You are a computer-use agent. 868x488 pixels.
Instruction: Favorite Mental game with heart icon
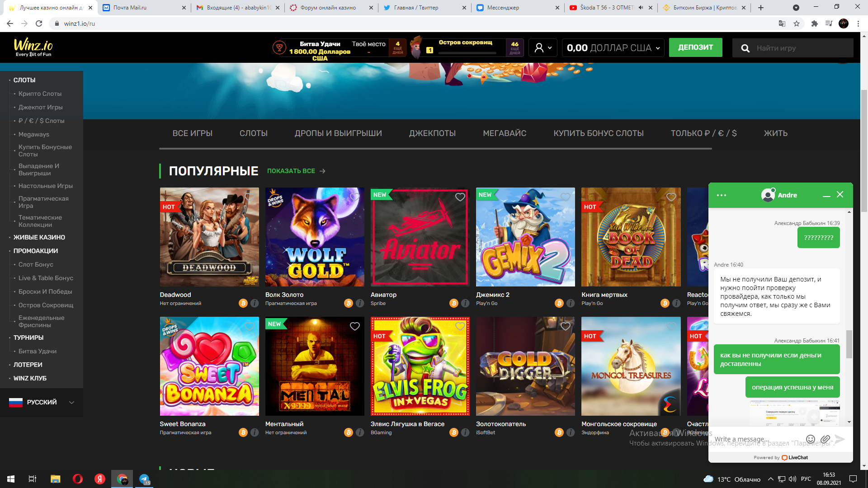click(x=355, y=326)
